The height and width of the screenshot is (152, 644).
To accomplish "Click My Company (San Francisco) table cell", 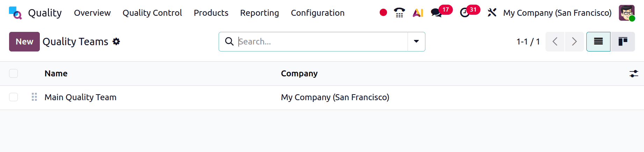I will tap(335, 97).
